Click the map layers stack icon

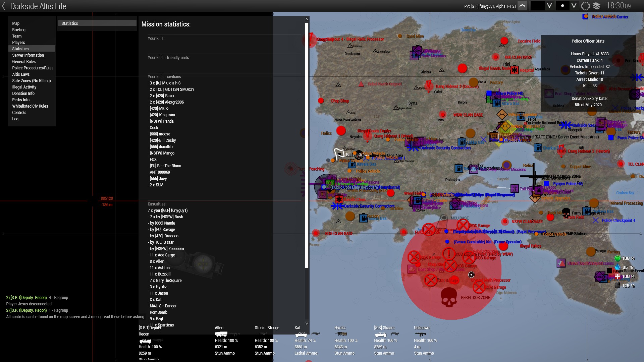click(x=597, y=6)
